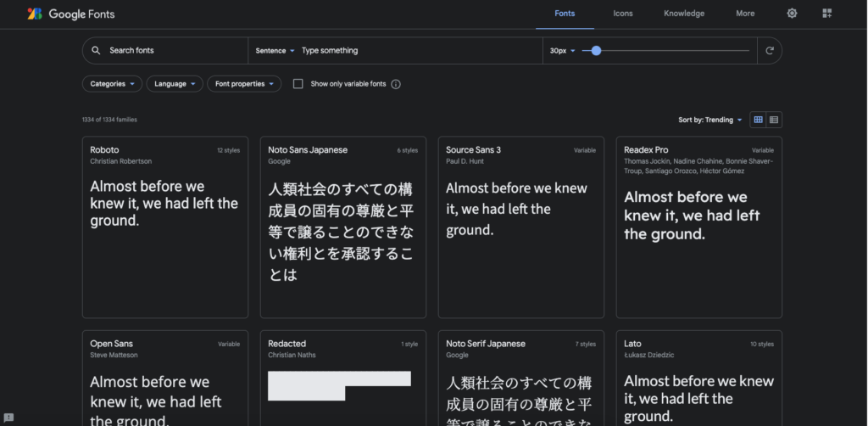Open Sort by: Trending dropdown
This screenshot has height=426, width=868.
(x=710, y=120)
